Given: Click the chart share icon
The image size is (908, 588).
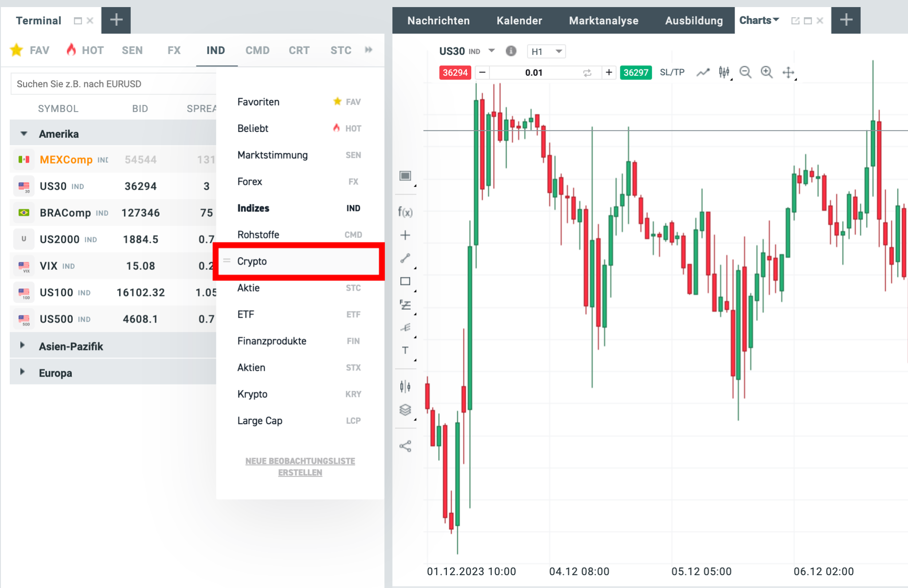Looking at the screenshot, I should tap(405, 447).
